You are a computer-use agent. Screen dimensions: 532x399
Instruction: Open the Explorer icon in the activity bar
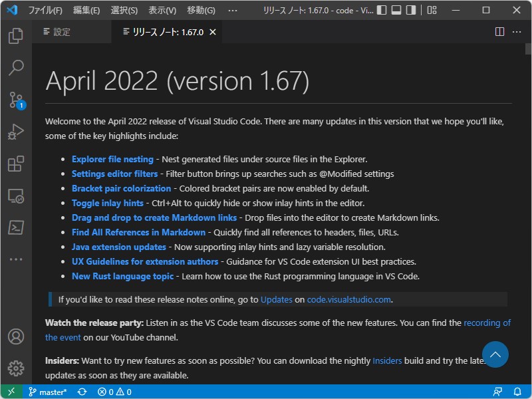point(15,36)
